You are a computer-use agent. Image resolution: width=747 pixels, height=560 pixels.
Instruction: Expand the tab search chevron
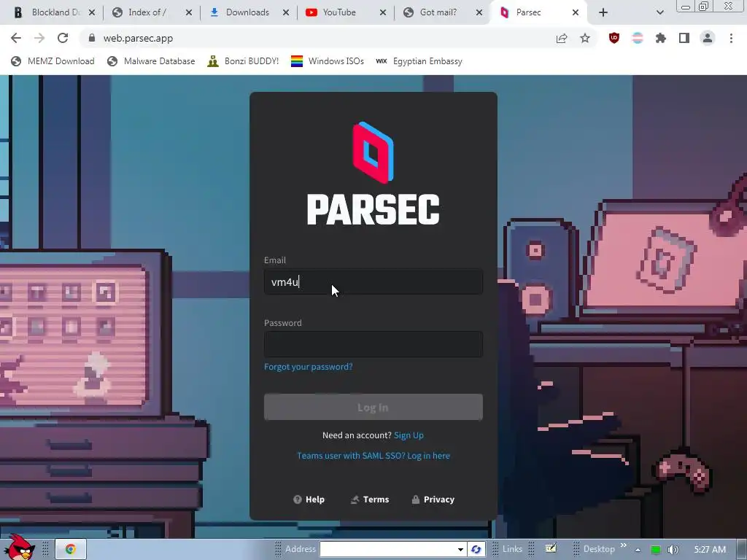click(x=659, y=12)
